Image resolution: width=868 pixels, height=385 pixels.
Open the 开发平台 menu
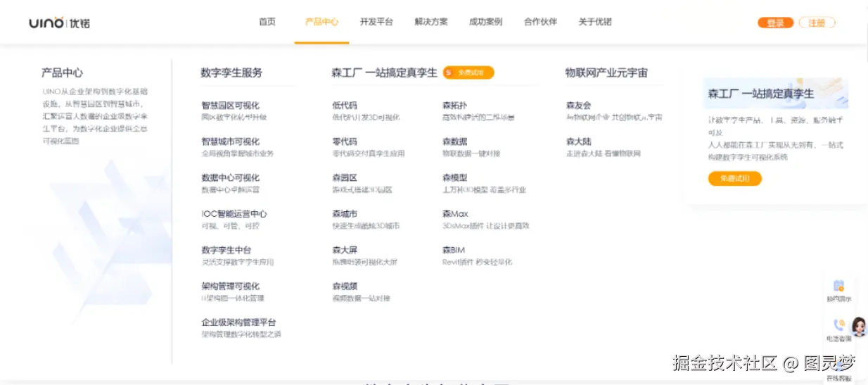[x=376, y=22]
